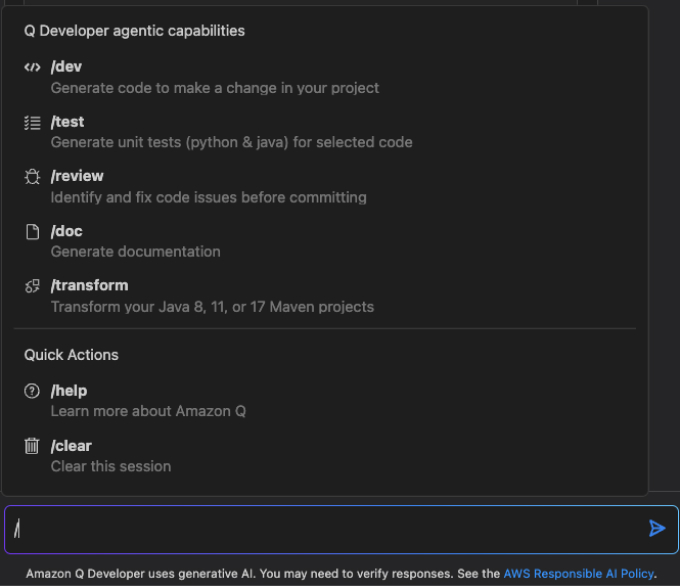Viewport: 680px width, 586px height.
Task: Click 'Generate documentation' description text
Action: click(135, 252)
